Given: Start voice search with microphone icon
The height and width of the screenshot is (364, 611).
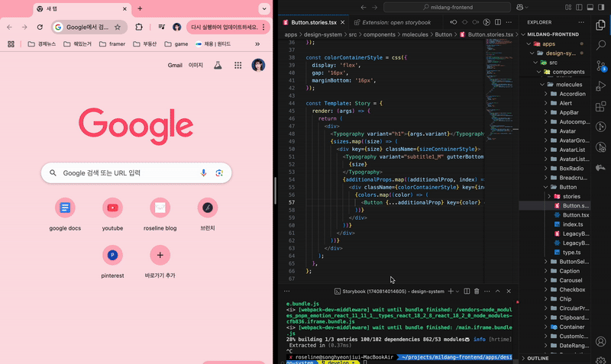Looking at the screenshot, I should [203, 173].
